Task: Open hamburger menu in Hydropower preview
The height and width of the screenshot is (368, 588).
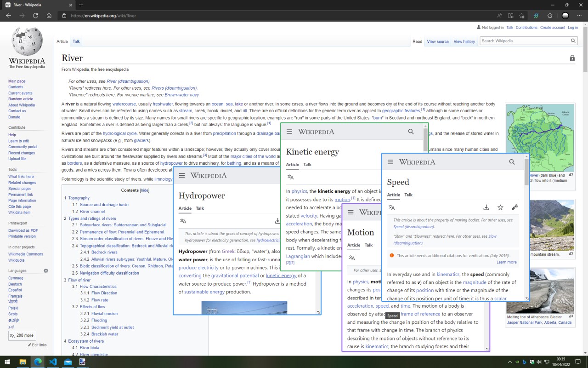Action: click(182, 176)
